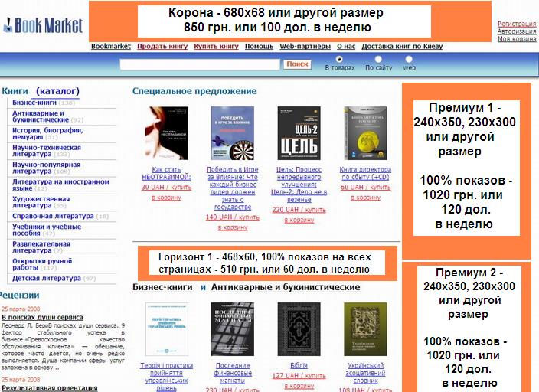Open 'Учебники и учебные пособия' category
The height and width of the screenshot is (392, 539).
point(47,230)
